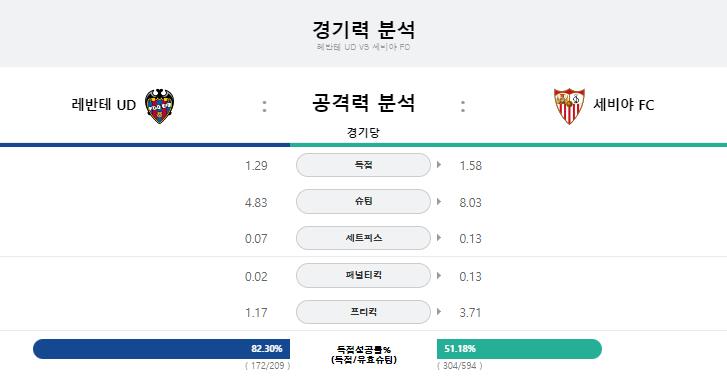Select the 프리킥 stat button

[x=364, y=312]
